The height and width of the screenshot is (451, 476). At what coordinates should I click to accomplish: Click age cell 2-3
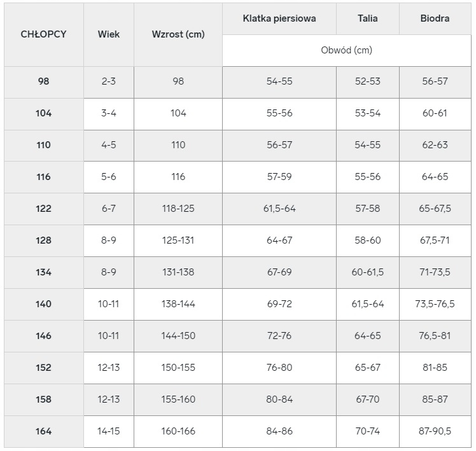coord(109,81)
